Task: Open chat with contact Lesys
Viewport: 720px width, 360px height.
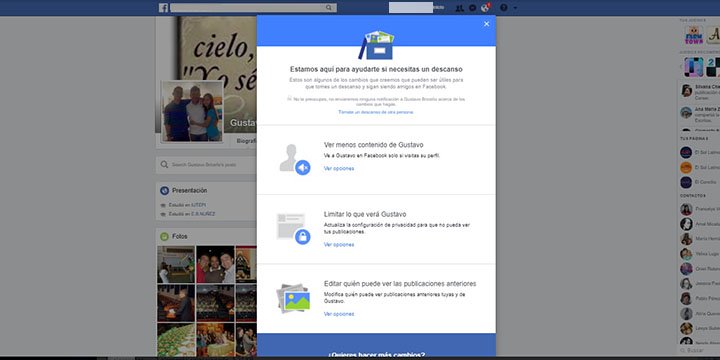Action: tap(699, 328)
